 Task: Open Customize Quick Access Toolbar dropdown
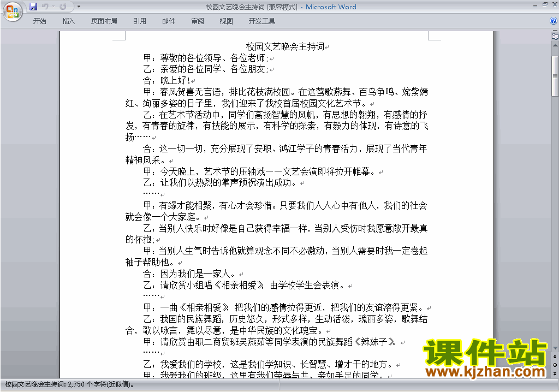pyautogui.click(x=79, y=7)
